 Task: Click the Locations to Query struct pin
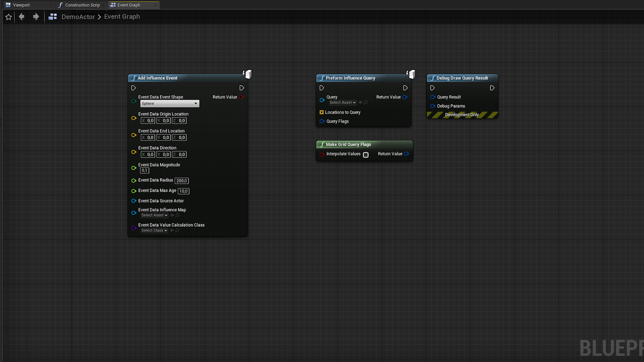322,112
